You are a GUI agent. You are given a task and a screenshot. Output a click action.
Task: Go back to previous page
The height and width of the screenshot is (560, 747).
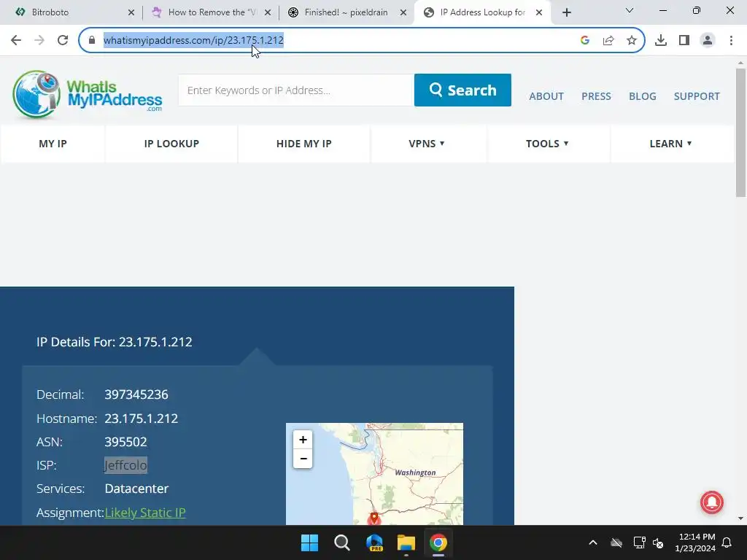pyautogui.click(x=16, y=41)
